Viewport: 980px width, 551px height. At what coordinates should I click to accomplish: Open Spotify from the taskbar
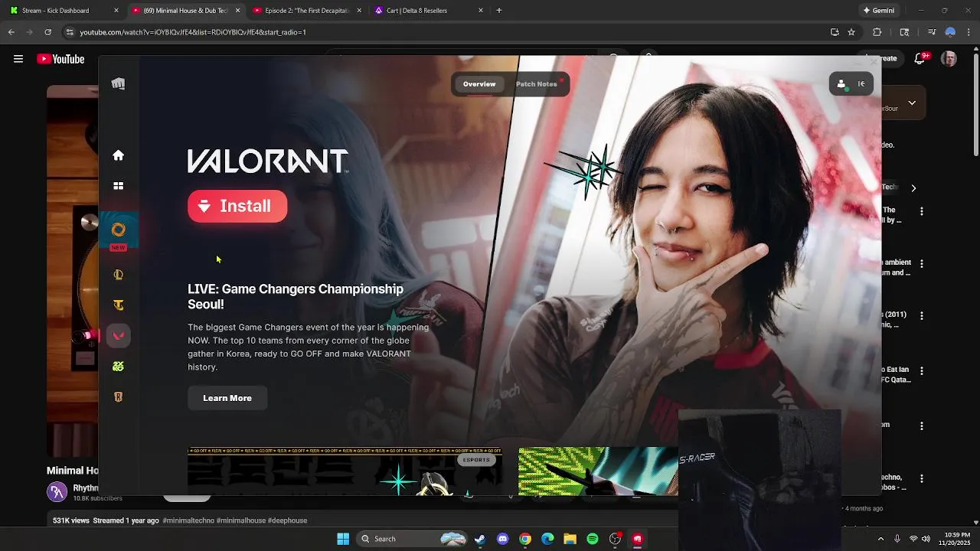pyautogui.click(x=593, y=539)
